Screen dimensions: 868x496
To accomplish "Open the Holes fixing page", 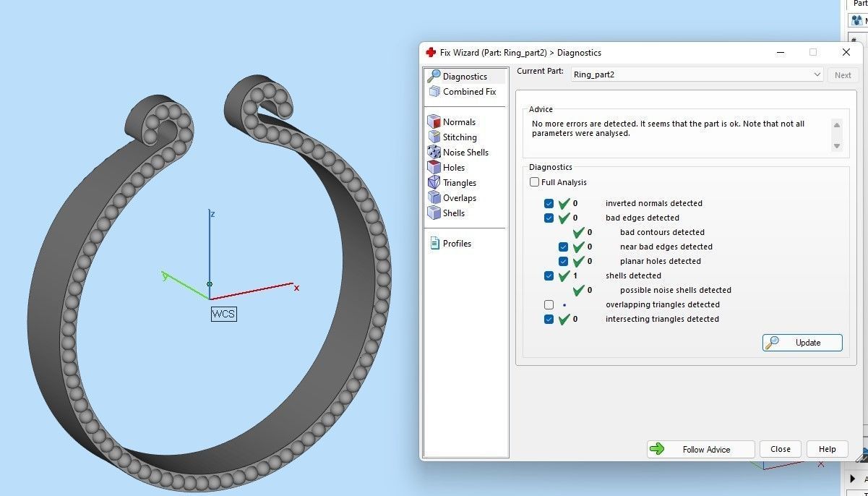I will [446, 168].
